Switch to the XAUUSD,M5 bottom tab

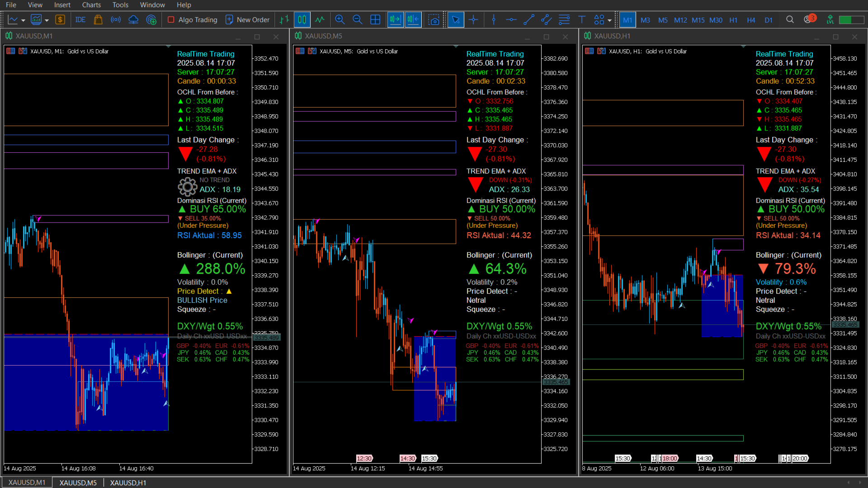(x=78, y=483)
